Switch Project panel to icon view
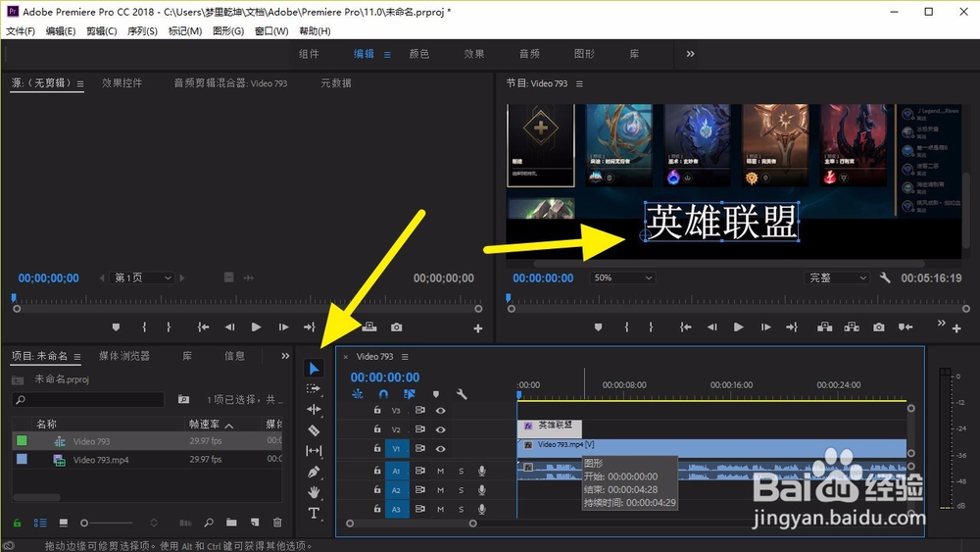Screen dimensions: 980x552 [63, 522]
